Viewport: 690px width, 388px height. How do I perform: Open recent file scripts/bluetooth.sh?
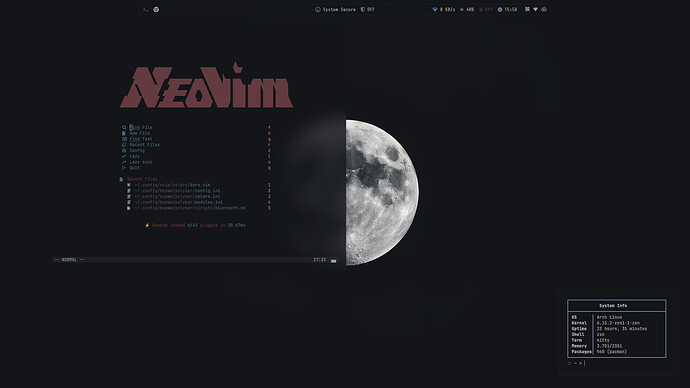(190, 208)
